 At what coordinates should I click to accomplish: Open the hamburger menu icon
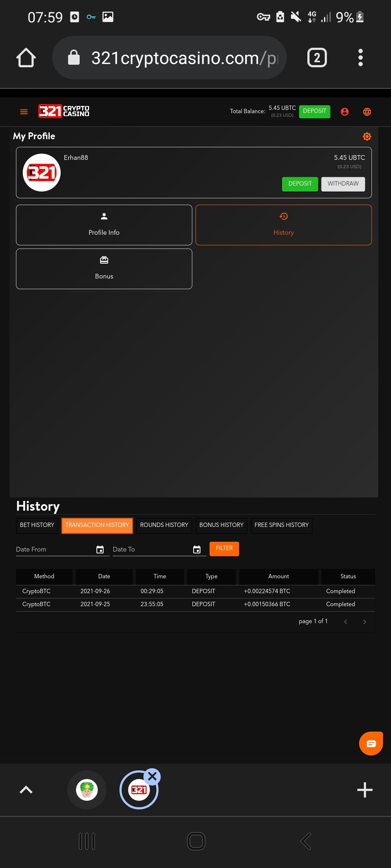click(x=24, y=112)
